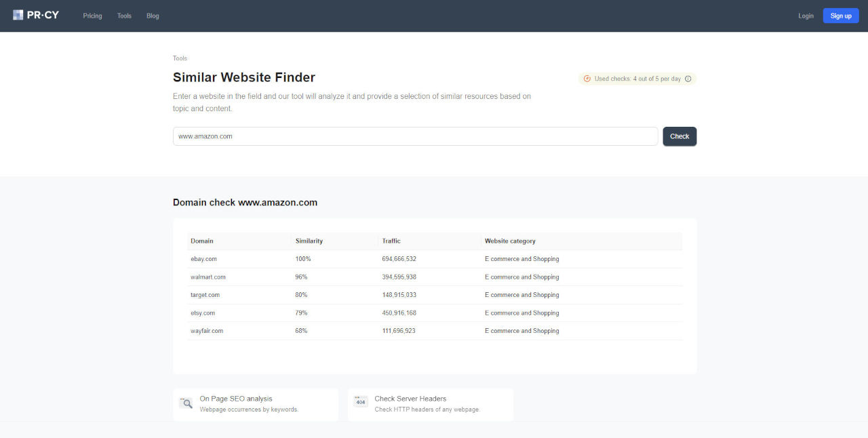The image size is (868, 438).
Task: Click the 79% similarity value
Action: 301,313
